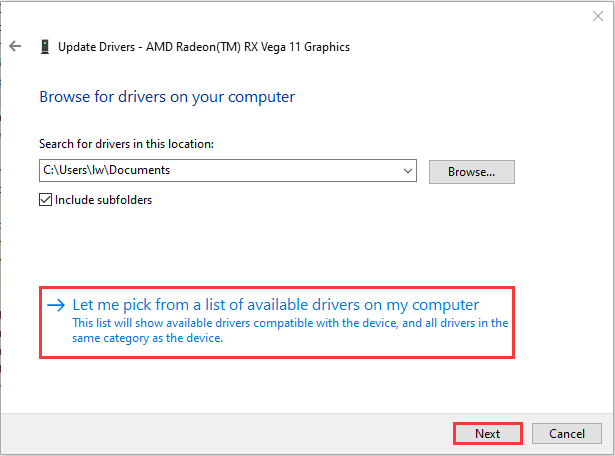Viewport: 615px width, 456px height.
Task: Click the device icon beside Update Drivers title
Action: click(x=45, y=47)
